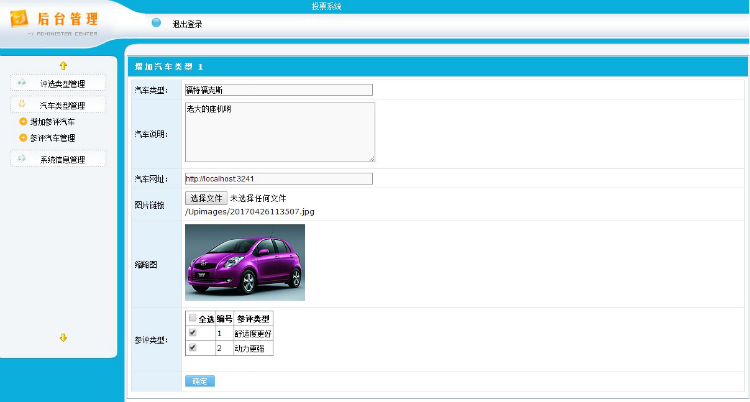Screen dimensions: 750x402
Task: Click the 汽车说明: field label
Action: [151, 134]
